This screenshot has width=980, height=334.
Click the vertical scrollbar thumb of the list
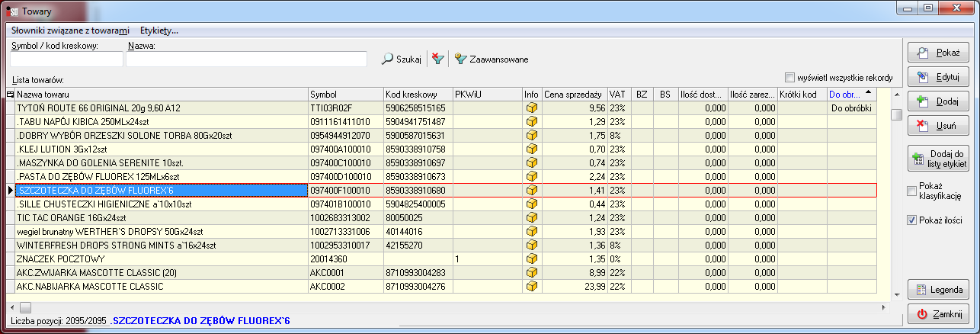897,114
